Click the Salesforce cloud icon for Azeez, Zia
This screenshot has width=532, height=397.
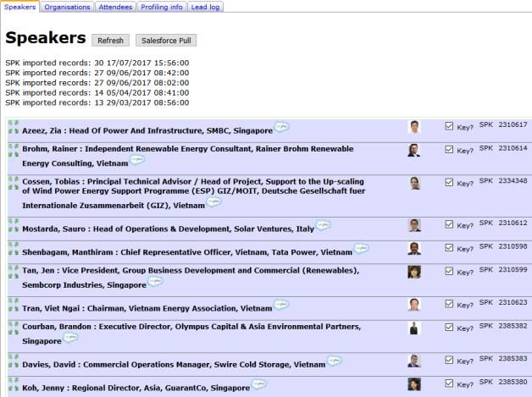pos(281,127)
